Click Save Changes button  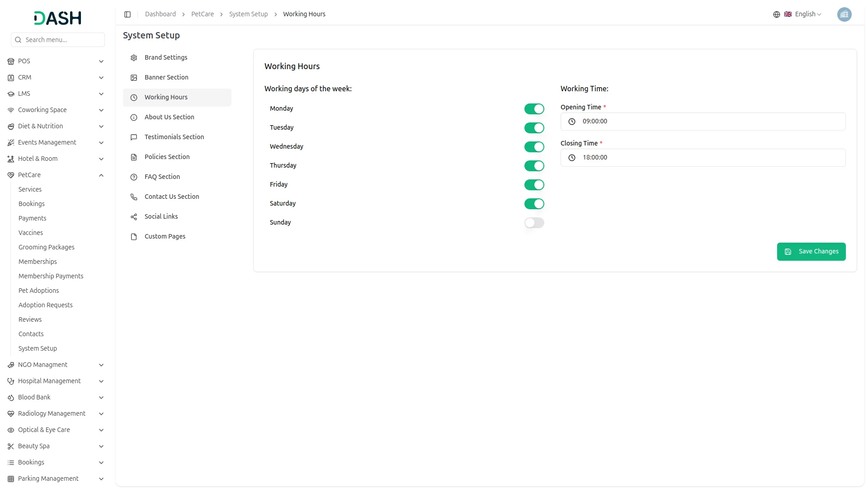coord(811,252)
